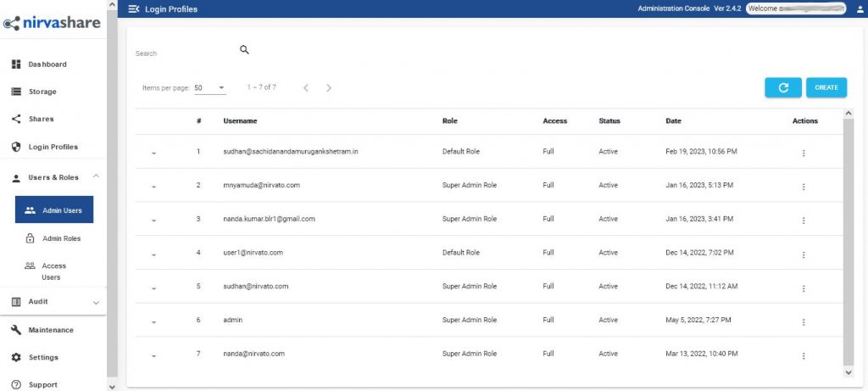
Task: Click the Support question mark icon
Action: [16, 384]
